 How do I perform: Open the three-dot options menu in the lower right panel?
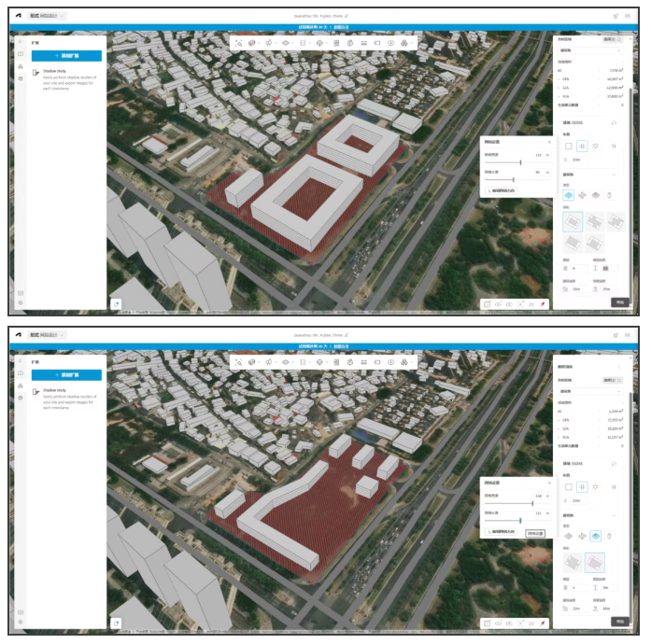pyautogui.click(x=618, y=367)
